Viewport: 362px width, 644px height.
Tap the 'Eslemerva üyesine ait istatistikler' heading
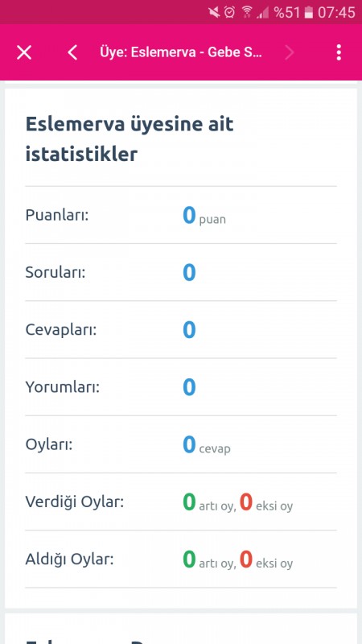click(130, 139)
